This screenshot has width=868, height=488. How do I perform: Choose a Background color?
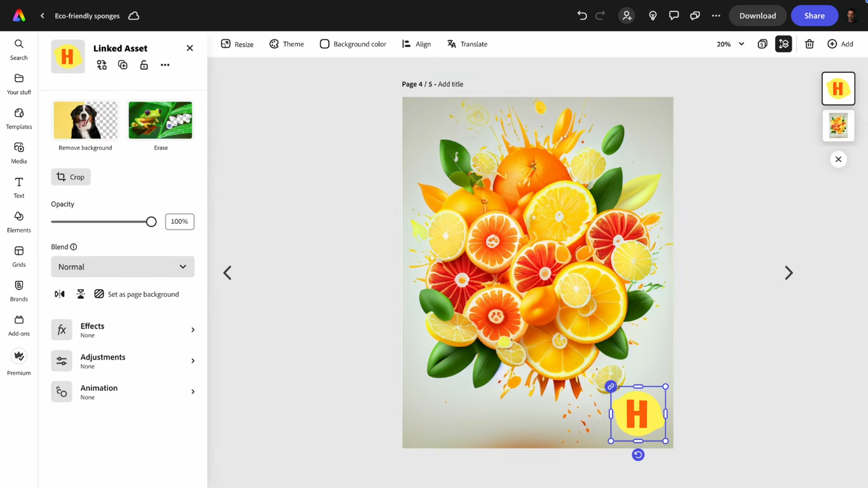click(353, 44)
